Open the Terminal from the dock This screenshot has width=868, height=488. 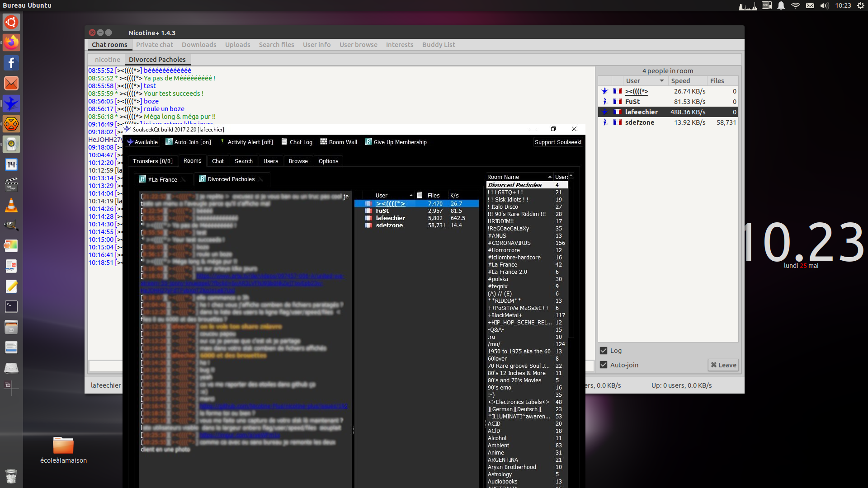pos(11,306)
